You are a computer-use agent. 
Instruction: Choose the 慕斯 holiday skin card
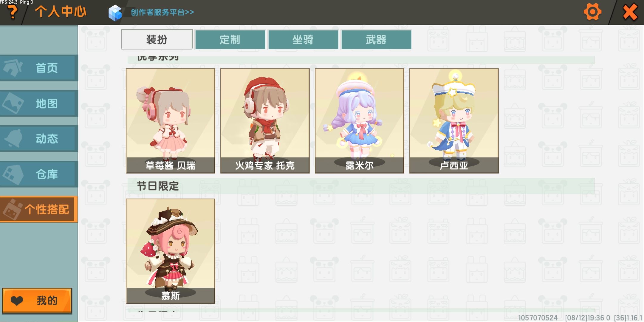(171, 251)
